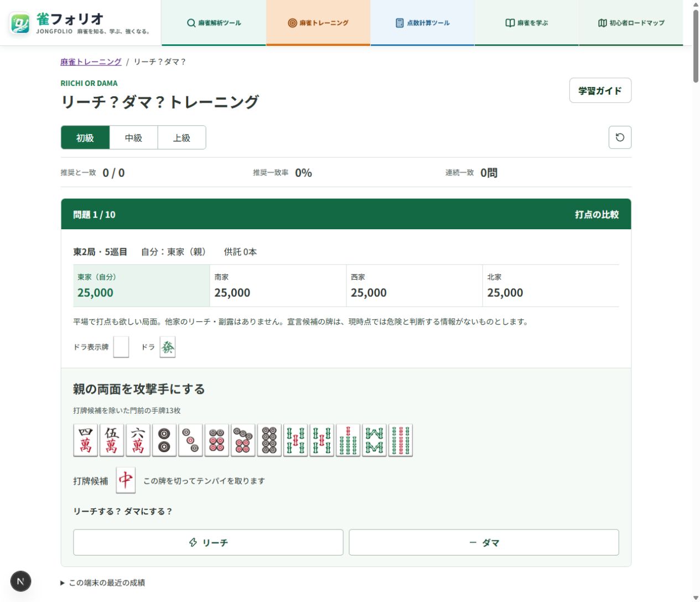Choose the ダマ answer button
The image size is (700, 602).
tap(484, 542)
